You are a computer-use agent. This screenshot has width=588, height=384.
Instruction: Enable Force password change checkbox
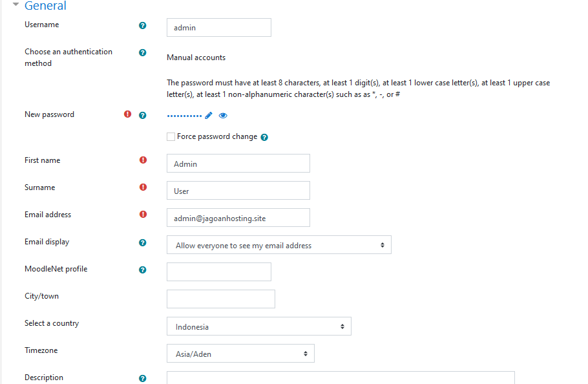[171, 137]
